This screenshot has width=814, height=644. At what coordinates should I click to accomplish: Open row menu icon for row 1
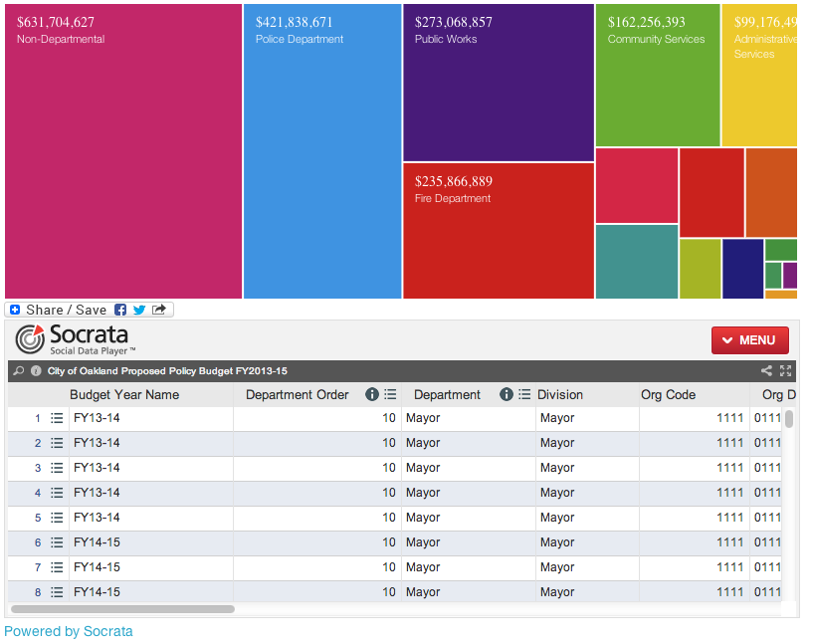tap(57, 418)
